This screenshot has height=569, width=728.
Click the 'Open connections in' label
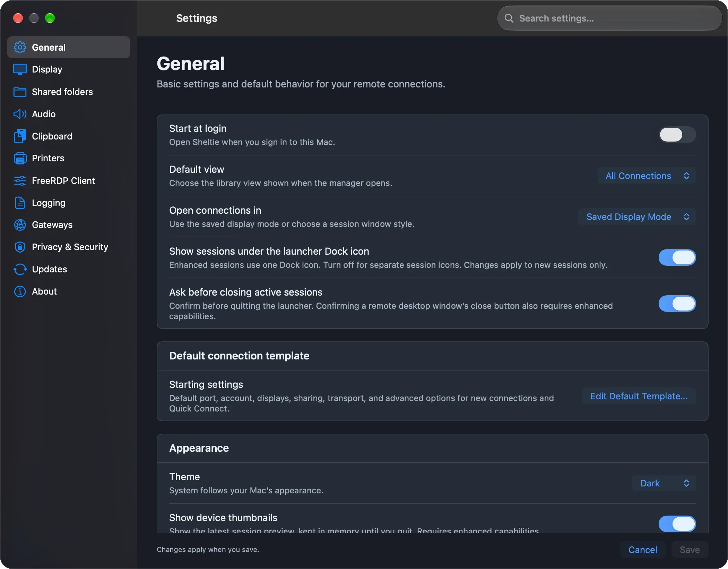tap(215, 210)
